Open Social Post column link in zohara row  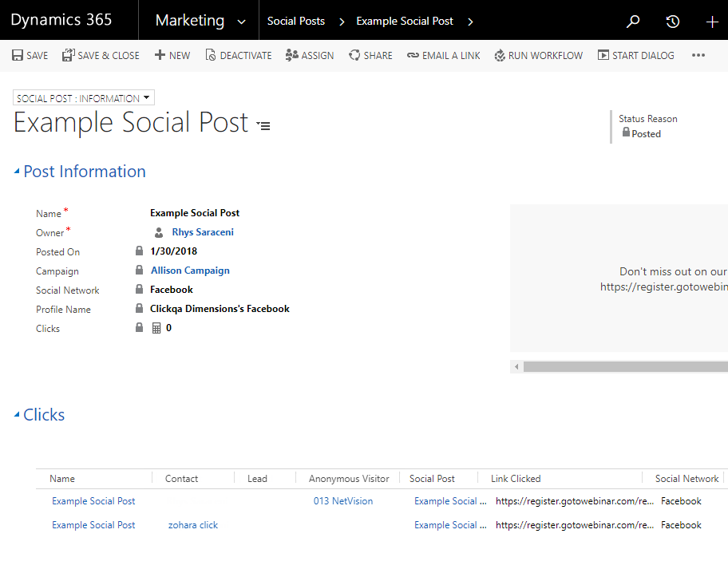click(450, 525)
